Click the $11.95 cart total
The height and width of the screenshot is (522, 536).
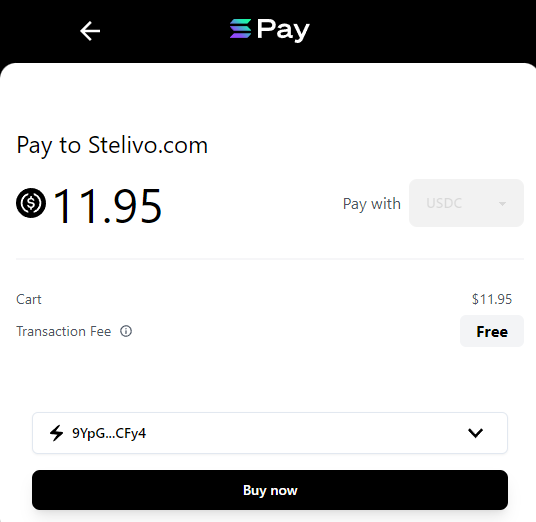492,299
